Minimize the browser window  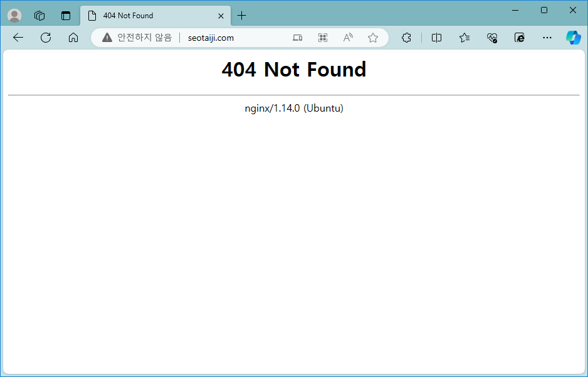pyautogui.click(x=515, y=10)
